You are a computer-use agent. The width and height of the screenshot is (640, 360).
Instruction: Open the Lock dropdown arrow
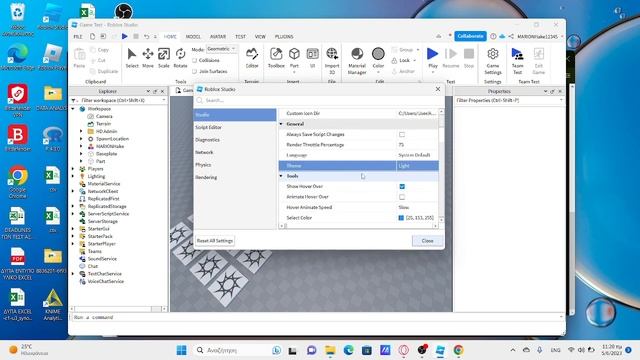click(415, 60)
